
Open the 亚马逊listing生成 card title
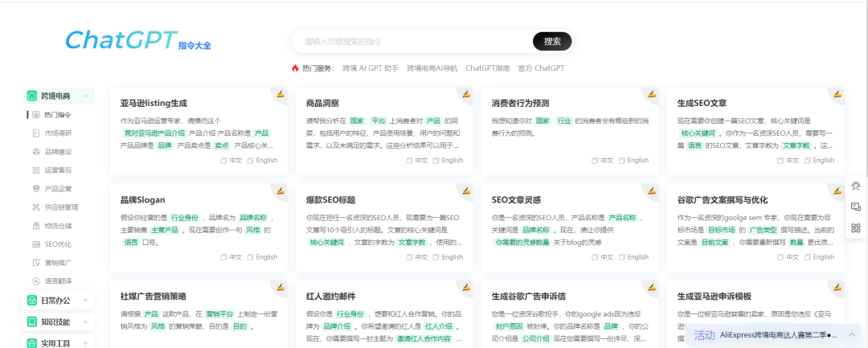tap(154, 104)
